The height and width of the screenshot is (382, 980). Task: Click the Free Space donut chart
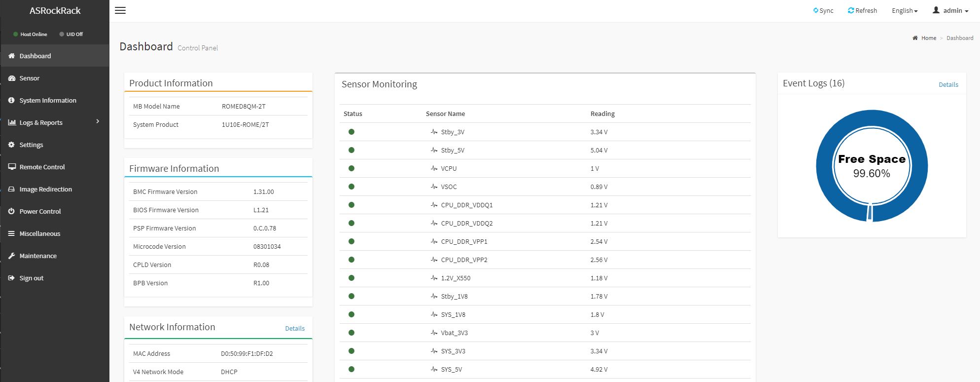[872, 166]
